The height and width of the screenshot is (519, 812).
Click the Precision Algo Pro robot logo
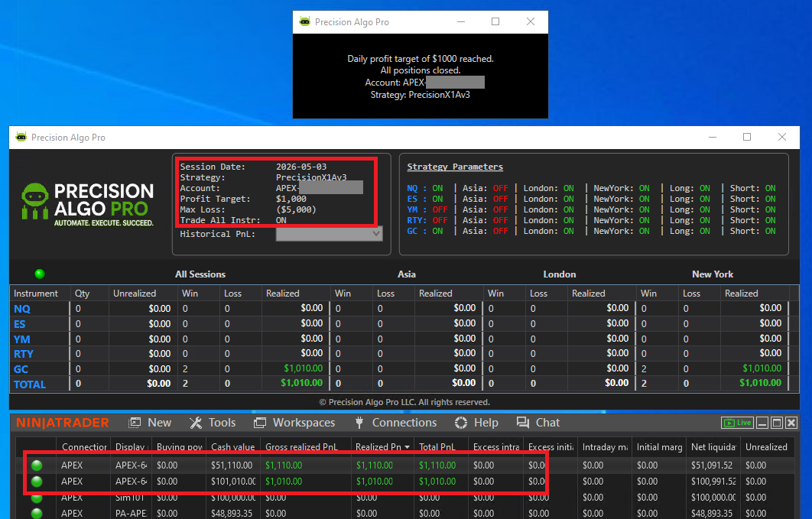(35, 201)
